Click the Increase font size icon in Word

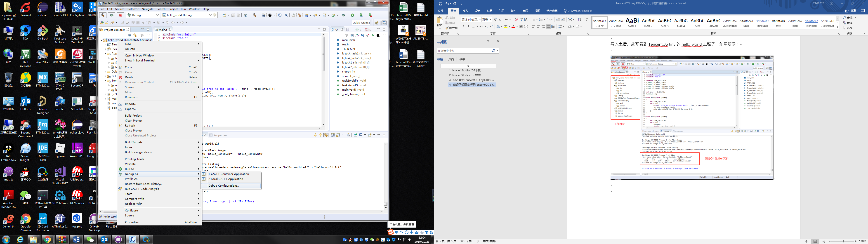point(495,20)
